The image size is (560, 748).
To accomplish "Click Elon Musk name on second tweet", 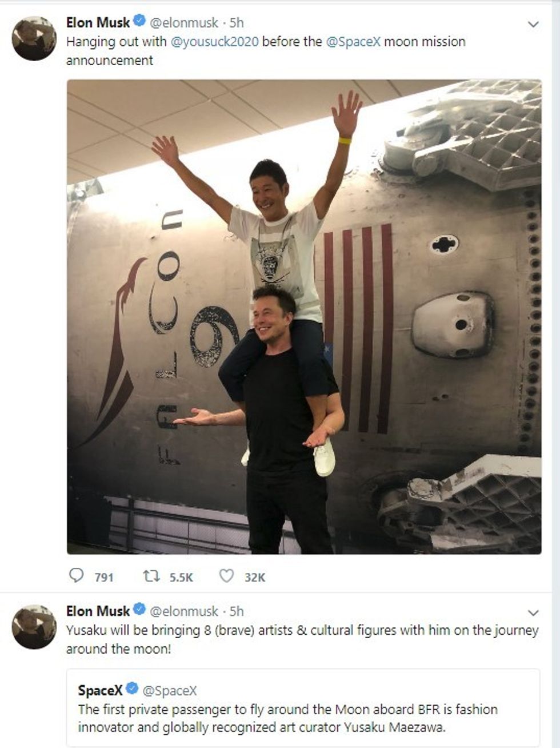I will click(98, 611).
